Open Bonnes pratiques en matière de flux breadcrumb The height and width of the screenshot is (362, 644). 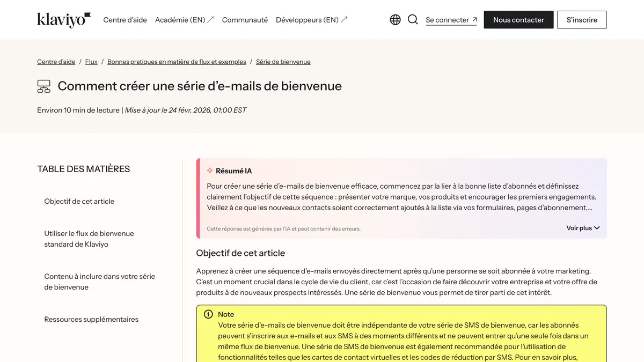[x=177, y=62]
